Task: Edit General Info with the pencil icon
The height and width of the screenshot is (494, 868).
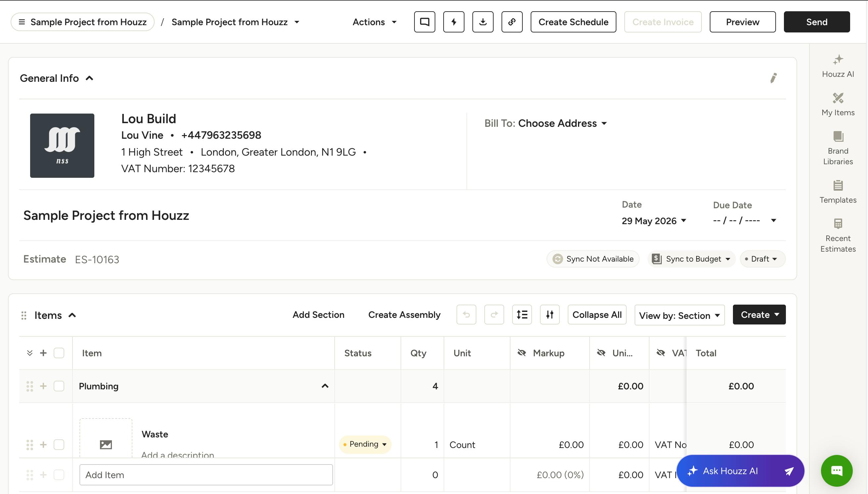Action: (x=773, y=78)
